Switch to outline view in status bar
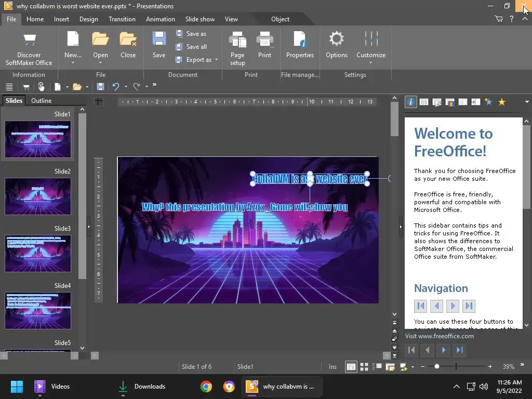 (377, 367)
